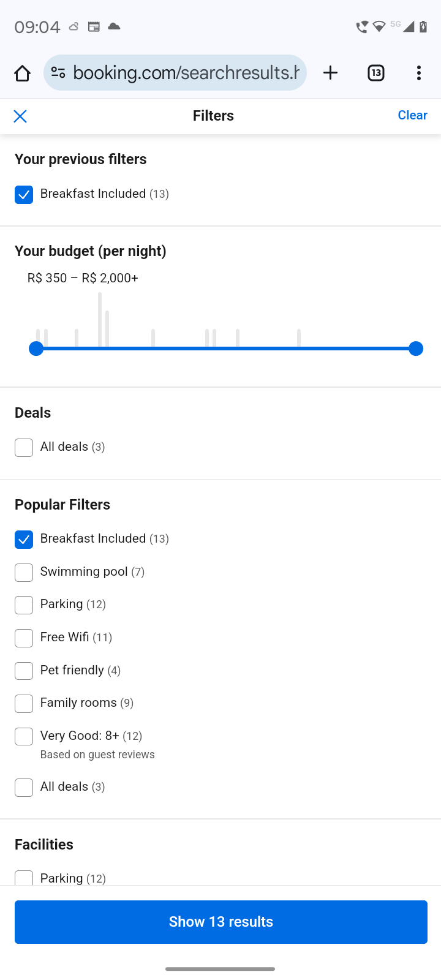Enable Pet friendly filter
This screenshot has width=441, height=980.
click(x=24, y=671)
